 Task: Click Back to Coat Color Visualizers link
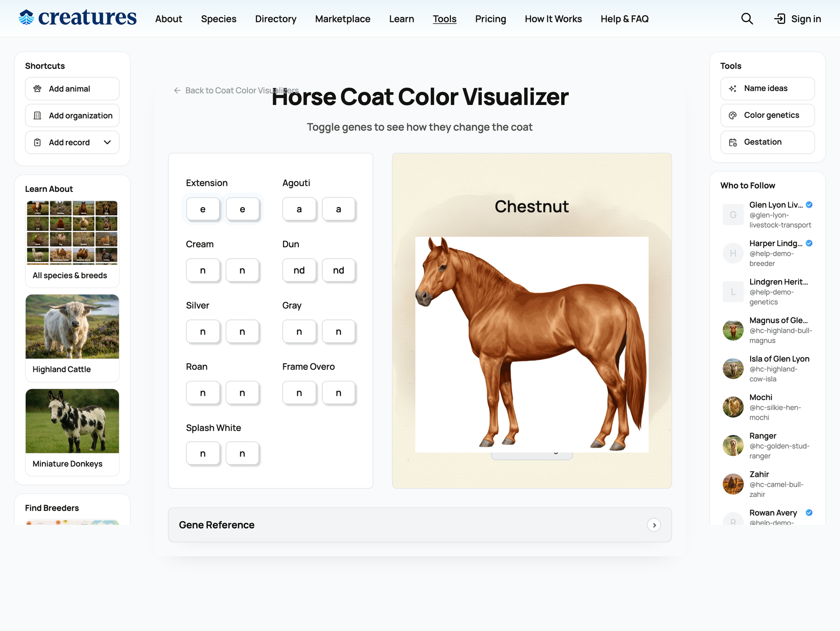pyautogui.click(x=236, y=90)
